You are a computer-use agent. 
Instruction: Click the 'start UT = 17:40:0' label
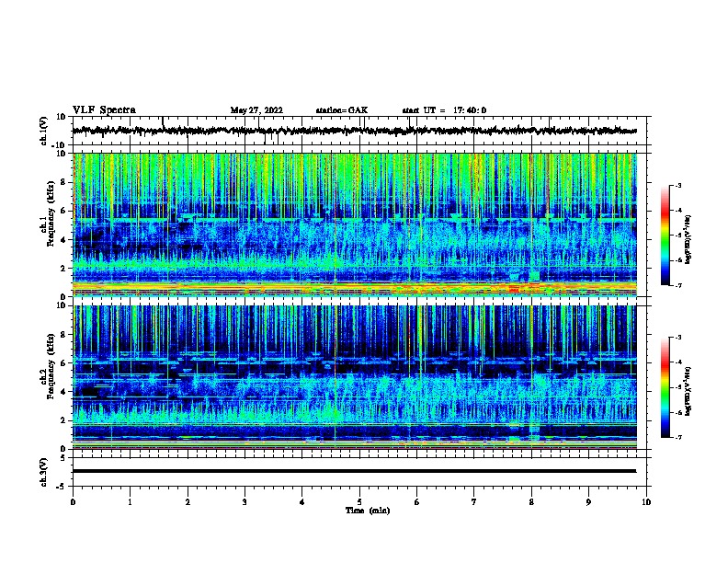pyautogui.click(x=444, y=110)
